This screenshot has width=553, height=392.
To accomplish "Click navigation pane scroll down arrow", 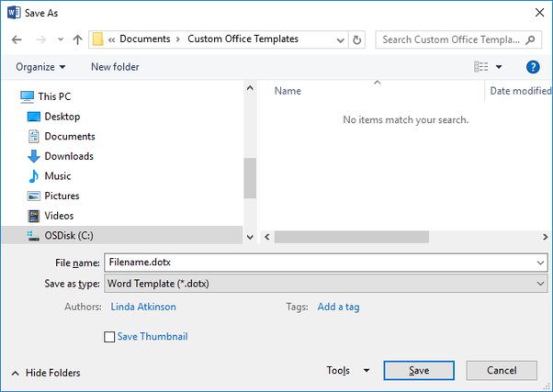I will pos(250,237).
